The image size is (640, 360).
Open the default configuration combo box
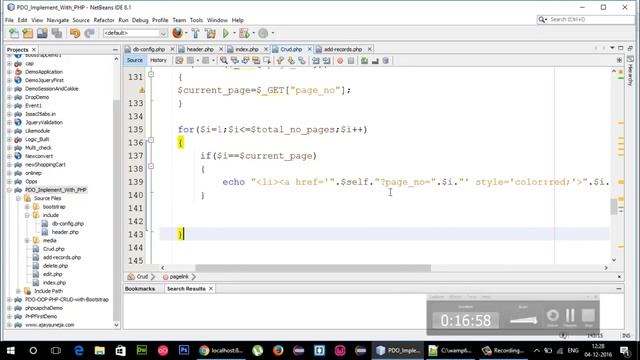(135, 33)
